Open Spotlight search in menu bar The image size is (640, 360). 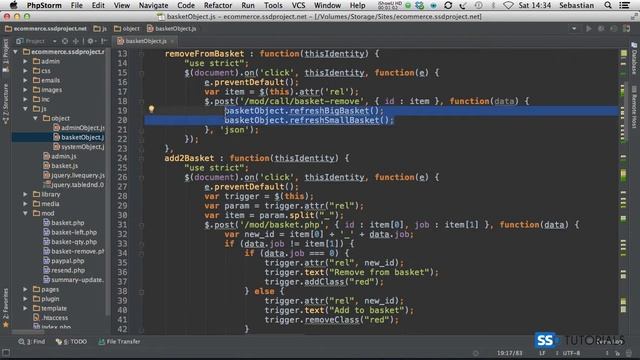pyautogui.click(x=608, y=5)
